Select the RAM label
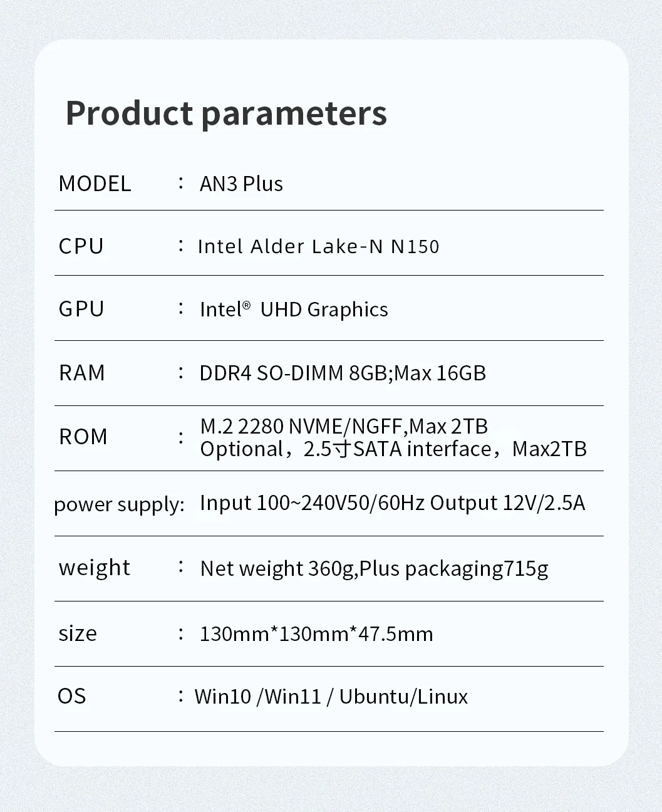Screen dimensions: 662x812 [81, 373]
